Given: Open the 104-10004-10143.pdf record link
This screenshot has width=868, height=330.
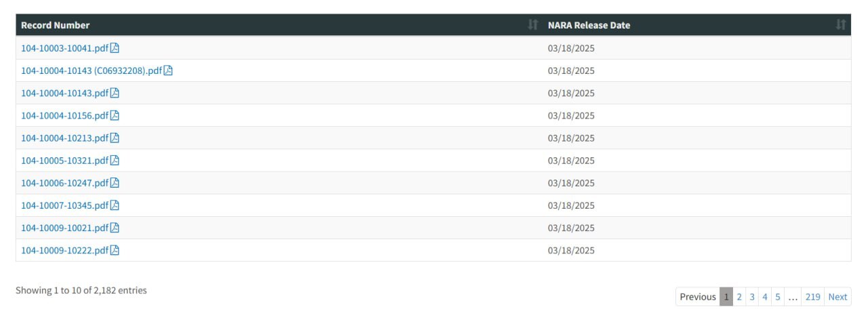Looking at the screenshot, I should (64, 93).
